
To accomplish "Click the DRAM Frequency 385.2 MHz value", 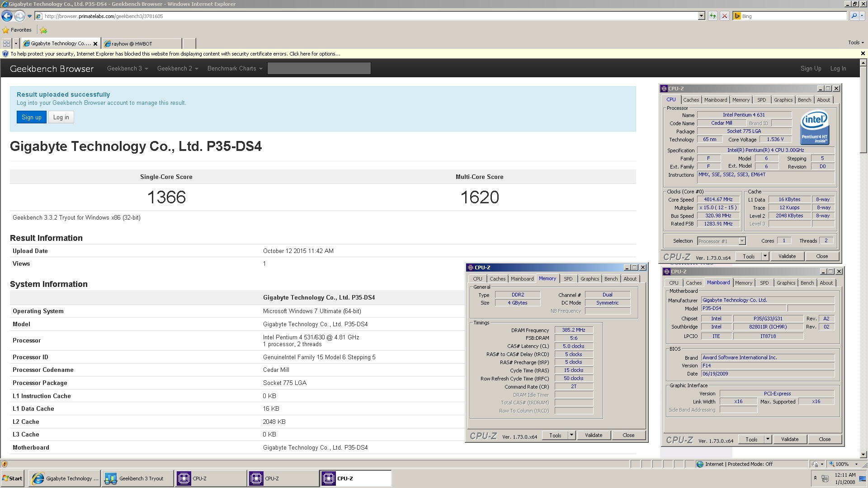I will [574, 330].
